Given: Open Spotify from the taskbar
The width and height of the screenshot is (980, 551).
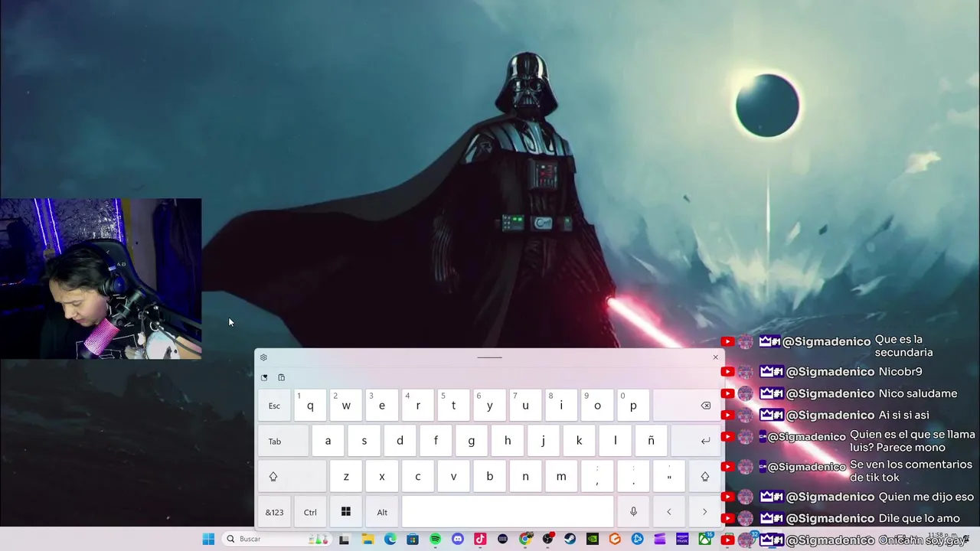Looking at the screenshot, I should tap(435, 539).
